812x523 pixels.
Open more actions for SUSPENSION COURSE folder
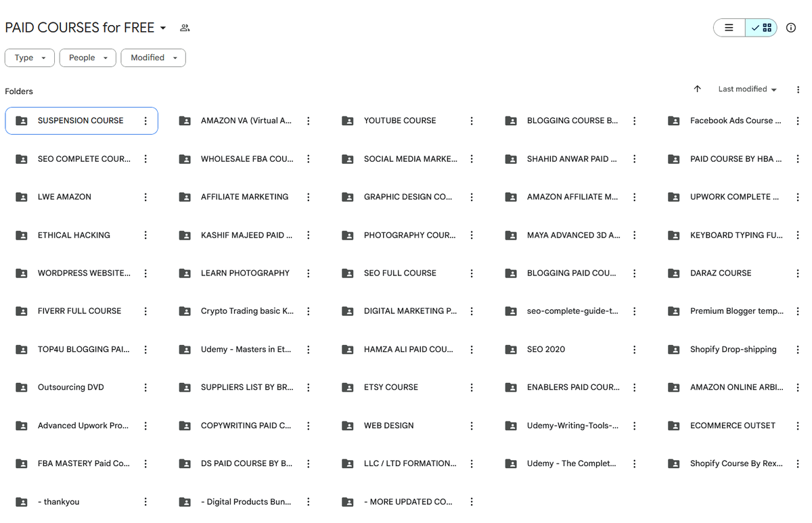pyautogui.click(x=145, y=121)
